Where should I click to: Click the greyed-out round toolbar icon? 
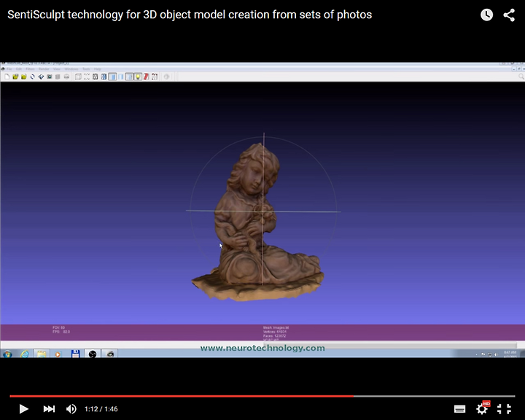click(166, 77)
